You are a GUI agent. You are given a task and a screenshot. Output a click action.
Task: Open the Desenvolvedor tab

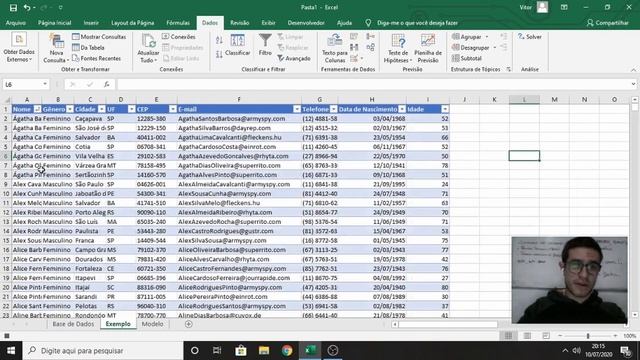[306, 23]
